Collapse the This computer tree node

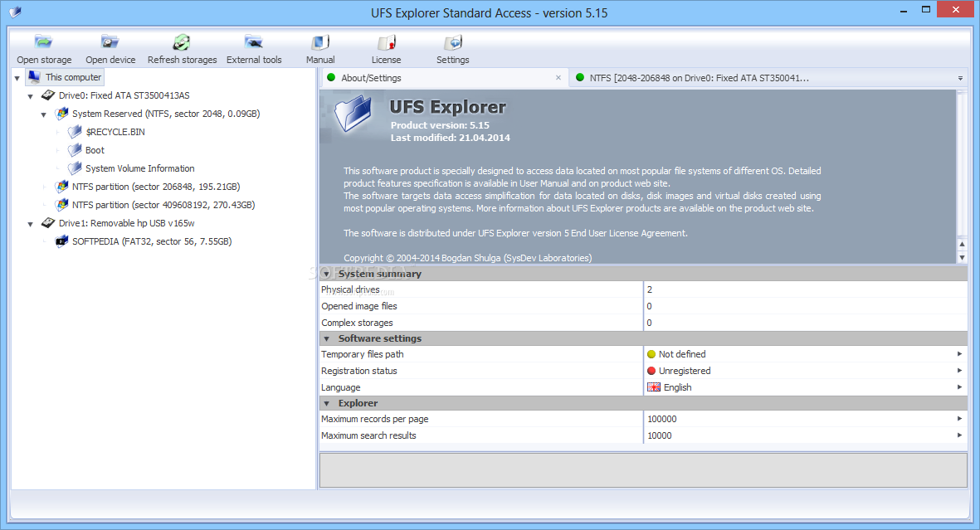pyautogui.click(x=17, y=78)
